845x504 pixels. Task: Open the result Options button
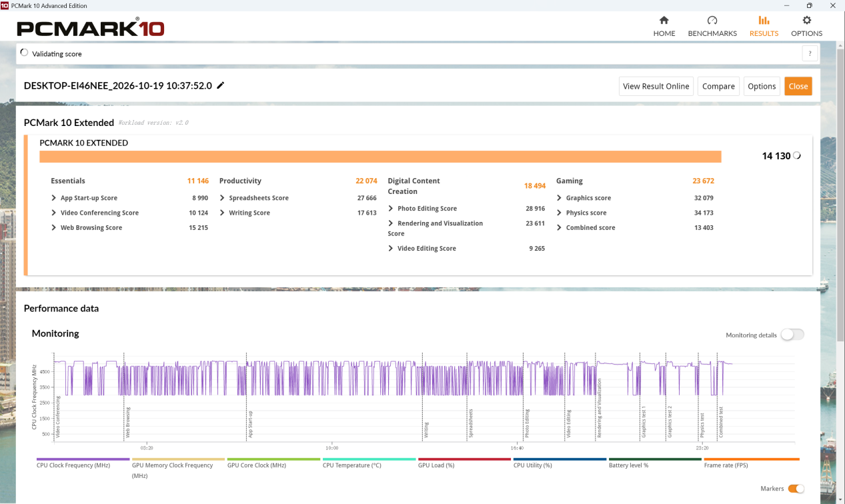click(x=762, y=86)
